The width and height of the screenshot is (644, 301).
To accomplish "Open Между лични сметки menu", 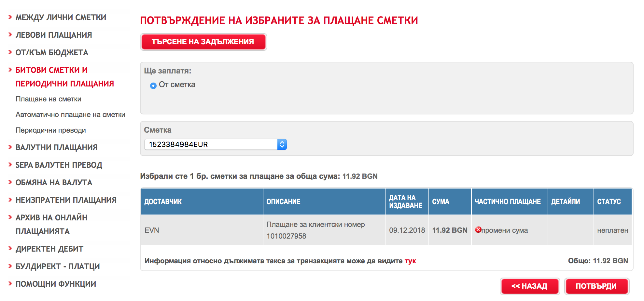I will pyautogui.click(x=61, y=18).
